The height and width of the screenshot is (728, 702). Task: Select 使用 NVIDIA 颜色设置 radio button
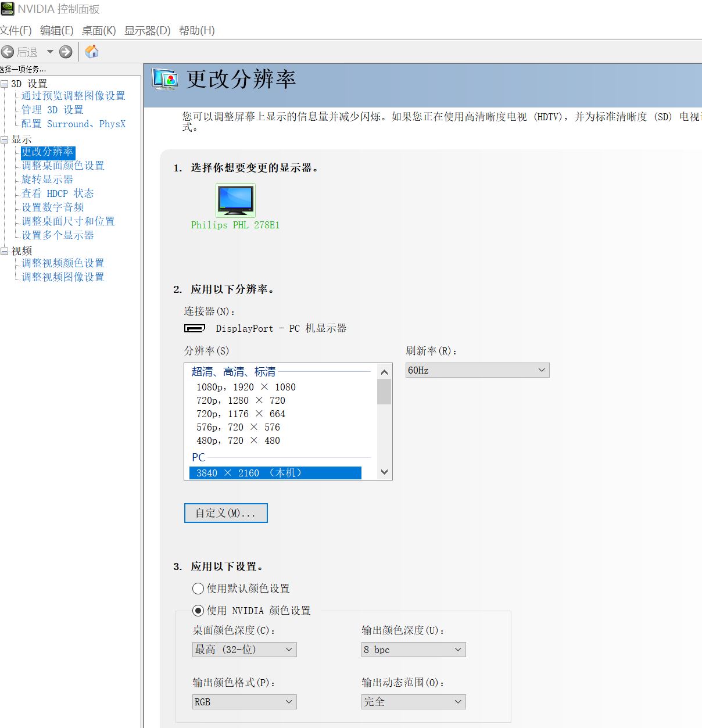(198, 611)
